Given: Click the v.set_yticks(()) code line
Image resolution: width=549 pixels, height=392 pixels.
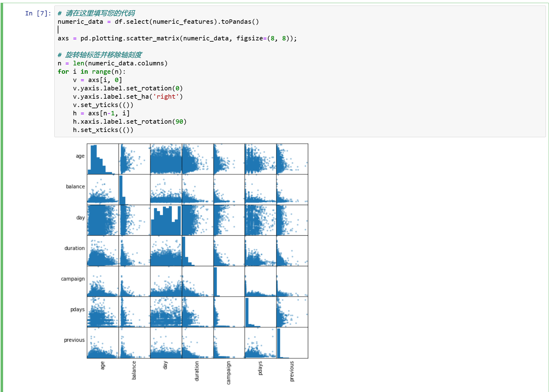Looking at the screenshot, I should [x=103, y=105].
